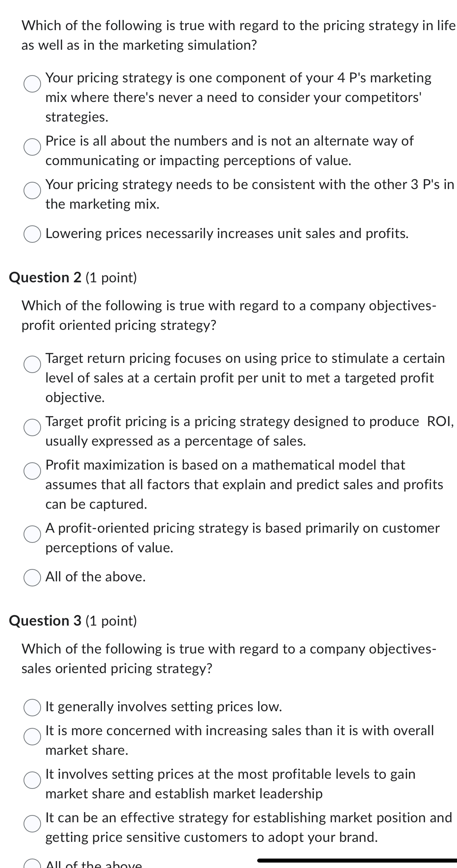
Task: Choose 'It generally involves setting prices low'
Action: 32,707
